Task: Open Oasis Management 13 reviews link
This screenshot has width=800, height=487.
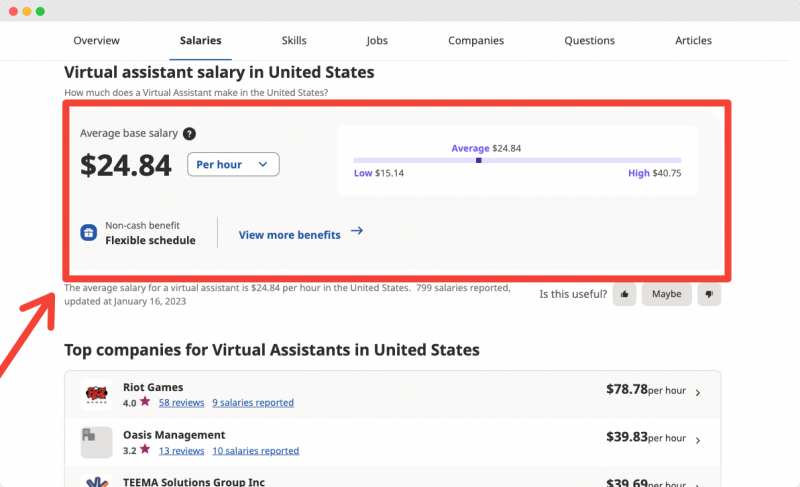Action: [181, 451]
